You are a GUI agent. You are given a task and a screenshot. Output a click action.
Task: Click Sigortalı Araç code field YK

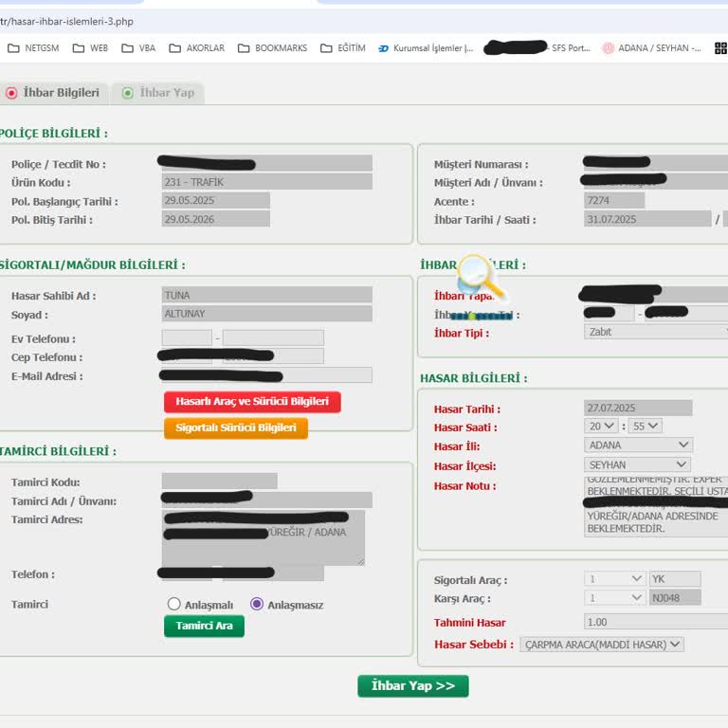675,579
